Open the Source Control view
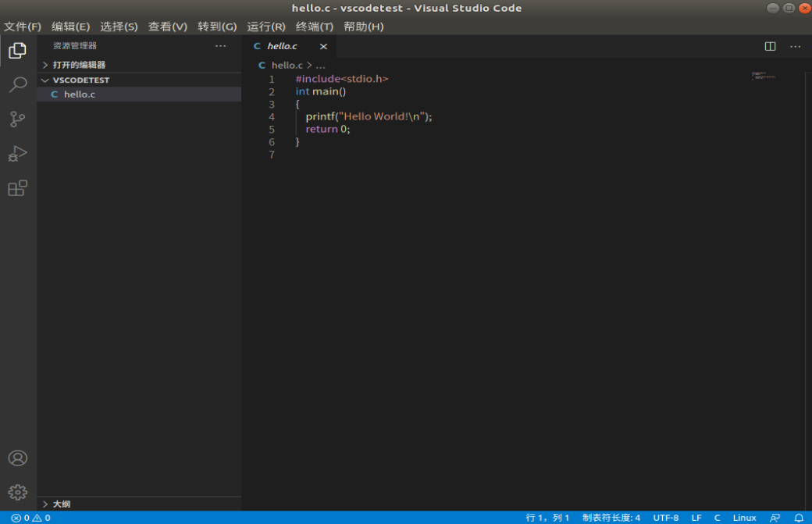 tap(18, 119)
